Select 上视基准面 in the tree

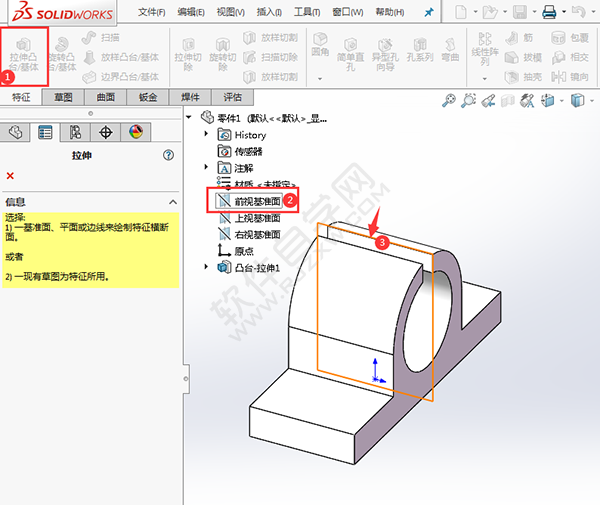click(x=249, y=218)
